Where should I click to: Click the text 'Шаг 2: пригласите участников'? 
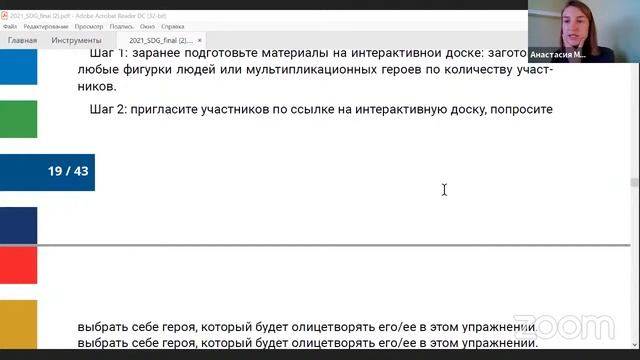coord(179,109)
